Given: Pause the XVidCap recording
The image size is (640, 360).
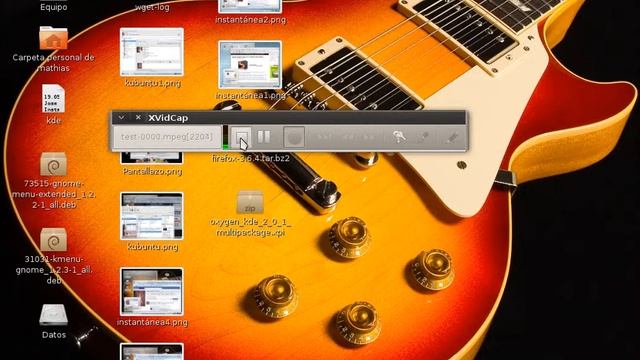Looking at the screenshot, I should pos(263,136).
